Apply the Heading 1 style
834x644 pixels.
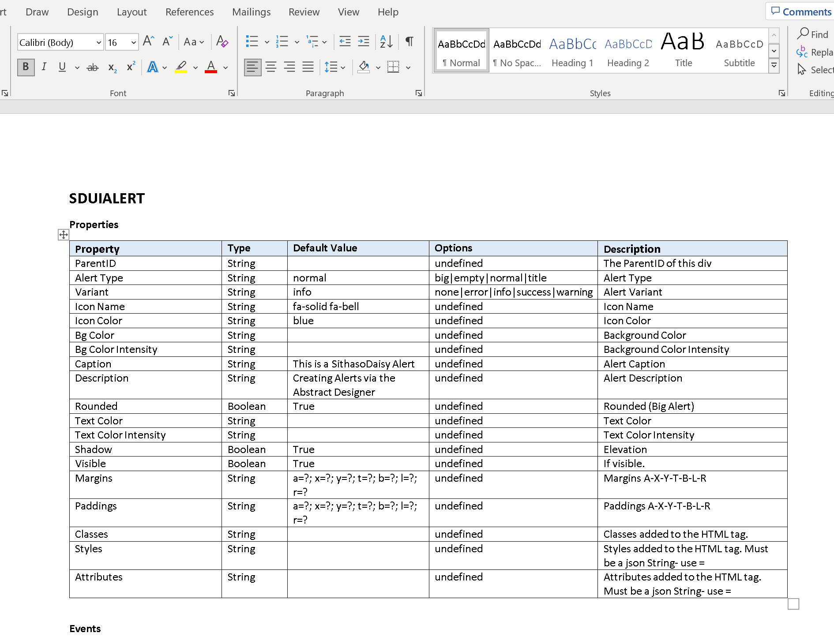[x=573, y=51]
